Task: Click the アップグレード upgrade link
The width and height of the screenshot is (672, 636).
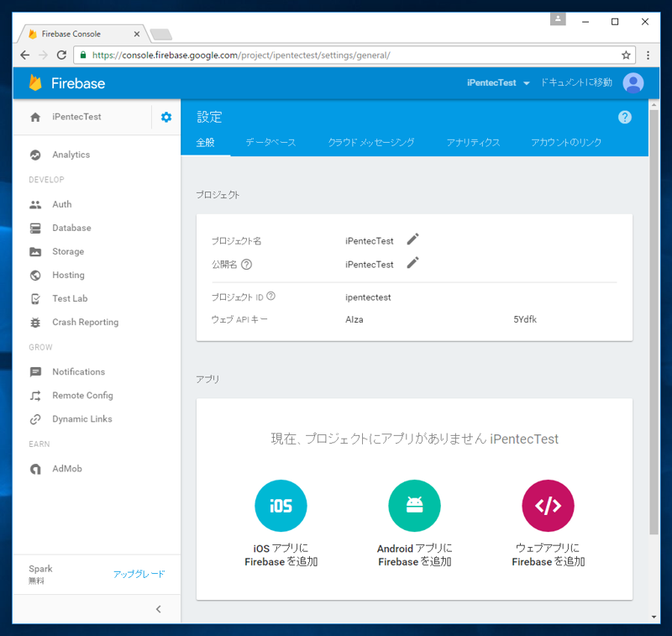Action: [x=139, y=574]
